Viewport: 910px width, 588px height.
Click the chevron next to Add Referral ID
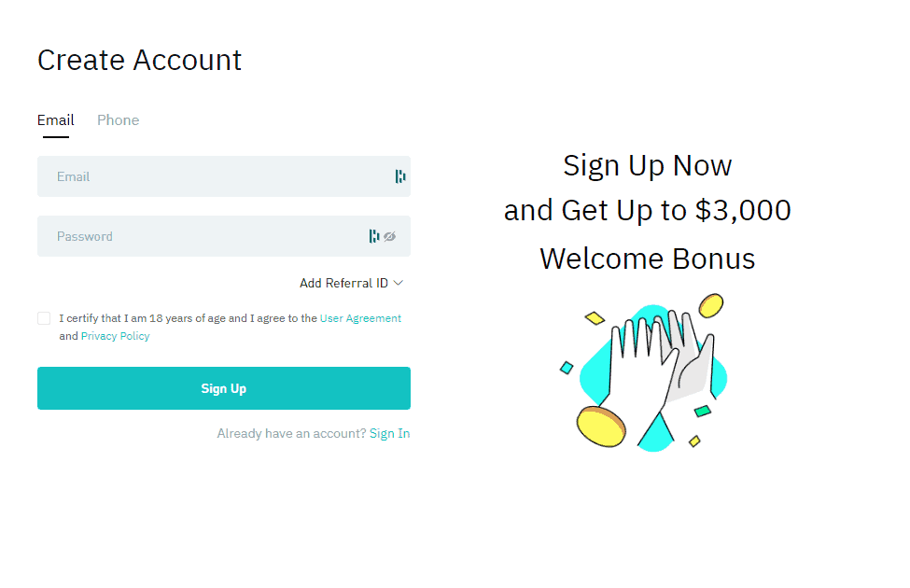point(399,283)
